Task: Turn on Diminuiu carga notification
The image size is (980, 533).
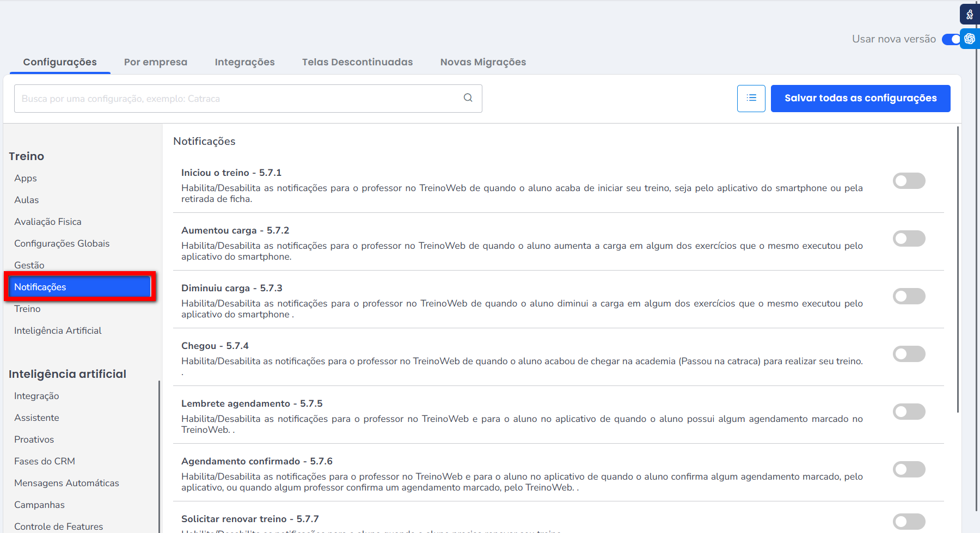Action: [x=909, y=296]
